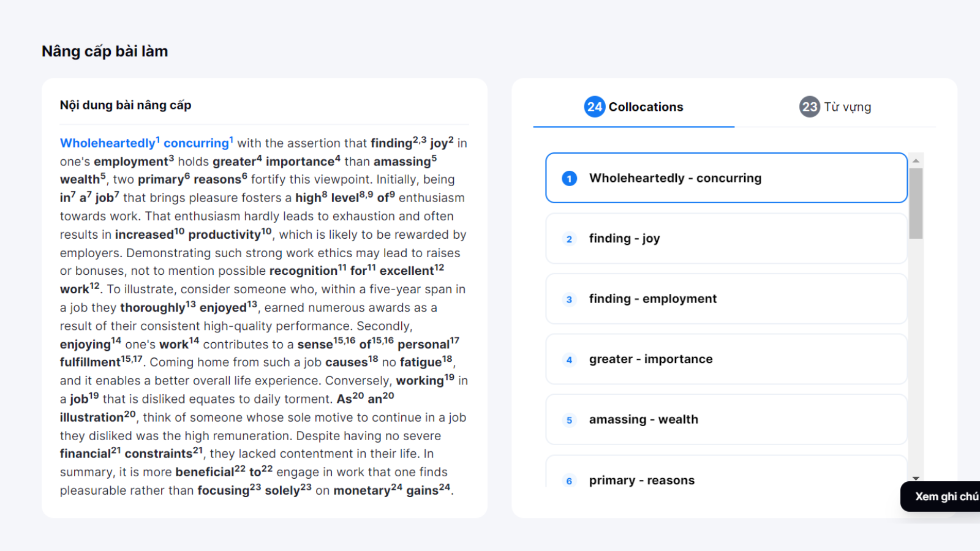
Task: Select the amassing - wealth collocation card
Action: point(726,419)
